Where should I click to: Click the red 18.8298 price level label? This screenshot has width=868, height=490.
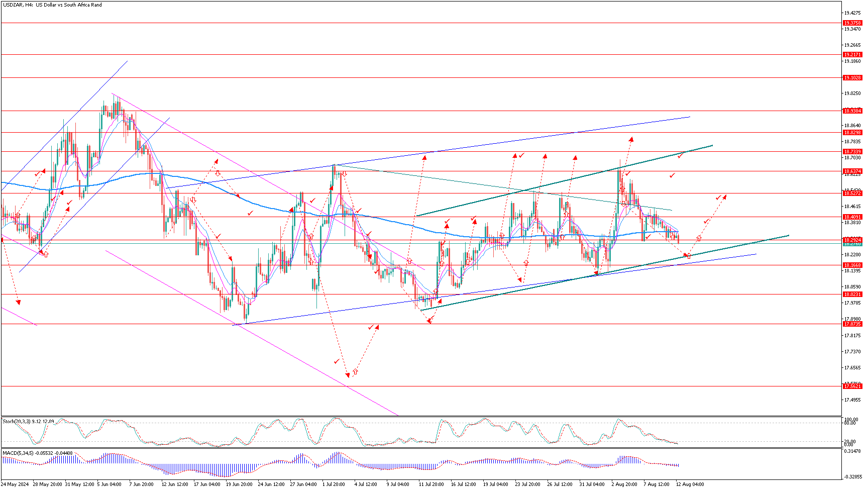[x=852, y=133]
